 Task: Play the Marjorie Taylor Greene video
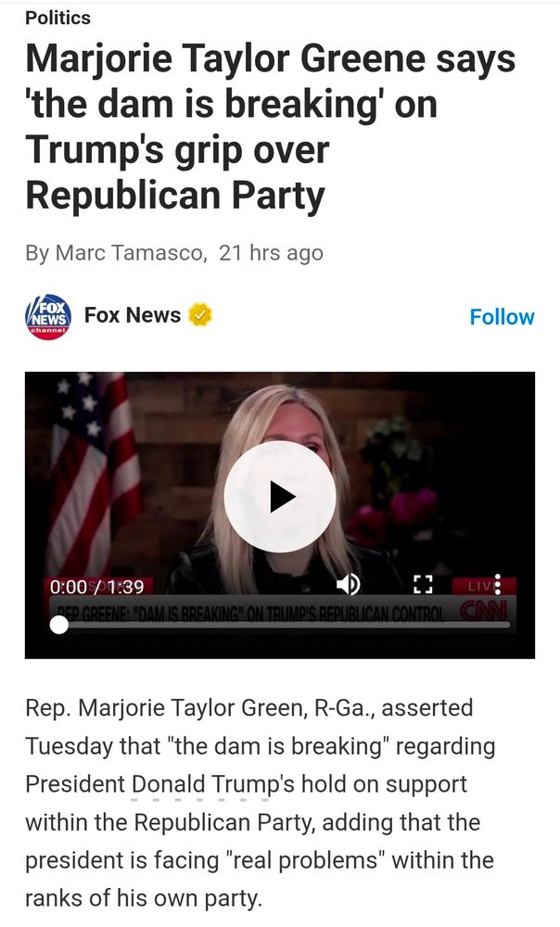click(280, 497)
